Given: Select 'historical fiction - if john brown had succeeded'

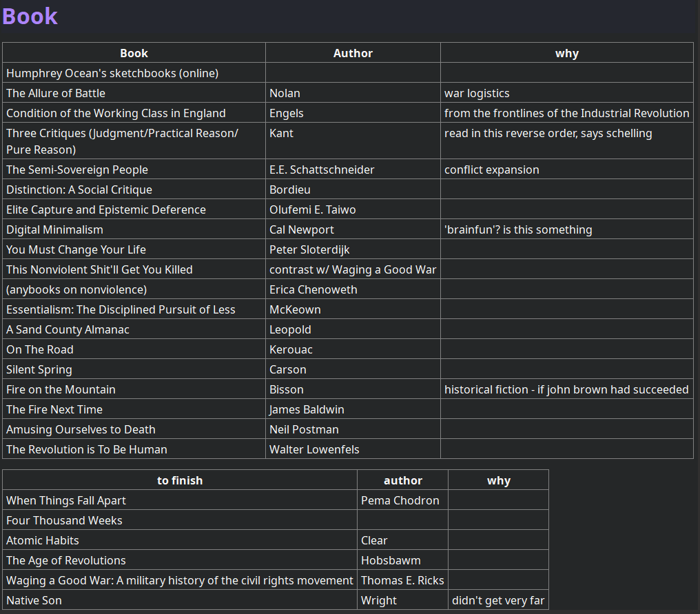Looking at the screenshot, I should pyautogui.click(x=566, y=389).
